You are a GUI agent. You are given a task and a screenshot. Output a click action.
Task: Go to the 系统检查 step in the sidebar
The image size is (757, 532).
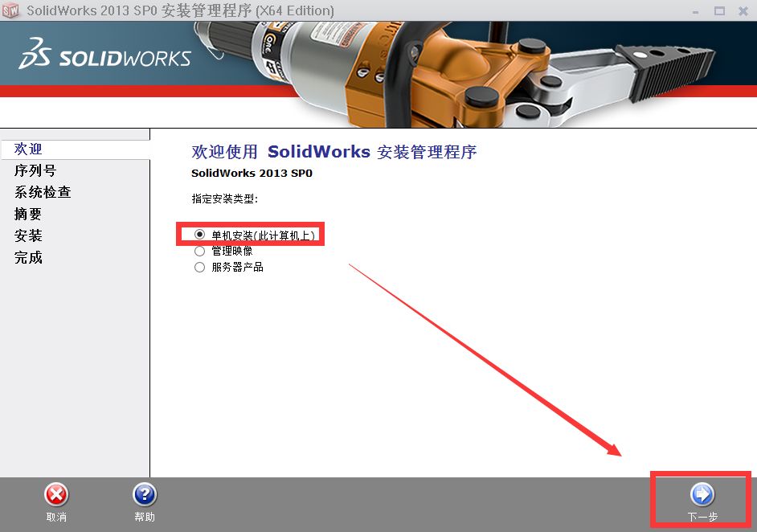coord(43,192)
